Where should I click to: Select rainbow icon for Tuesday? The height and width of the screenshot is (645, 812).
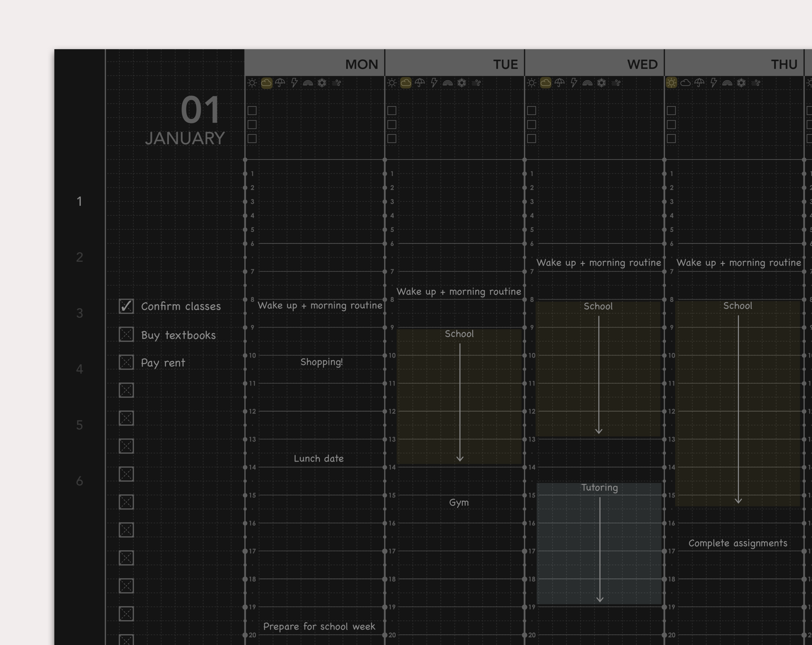[448, 83]
